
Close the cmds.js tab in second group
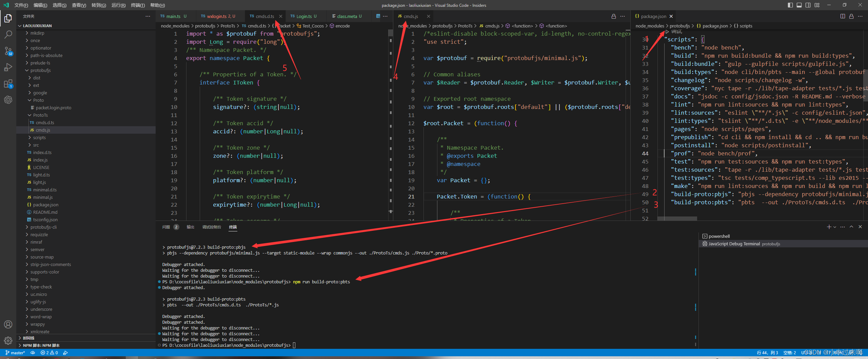click(x=429, y=16)
